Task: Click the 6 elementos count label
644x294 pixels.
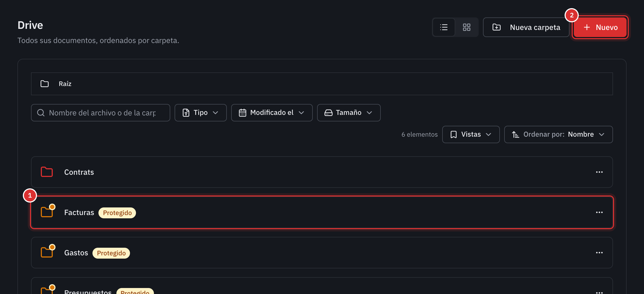Action: click(x=420, y=134)
